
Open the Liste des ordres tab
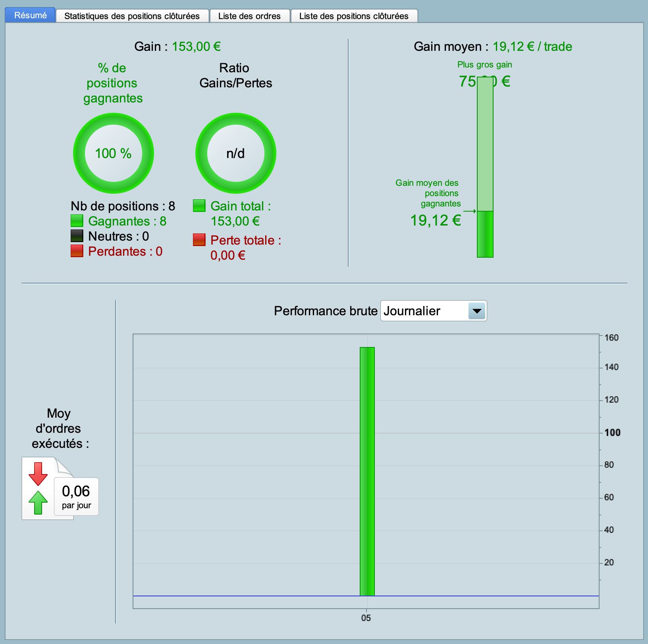(250, 16)
